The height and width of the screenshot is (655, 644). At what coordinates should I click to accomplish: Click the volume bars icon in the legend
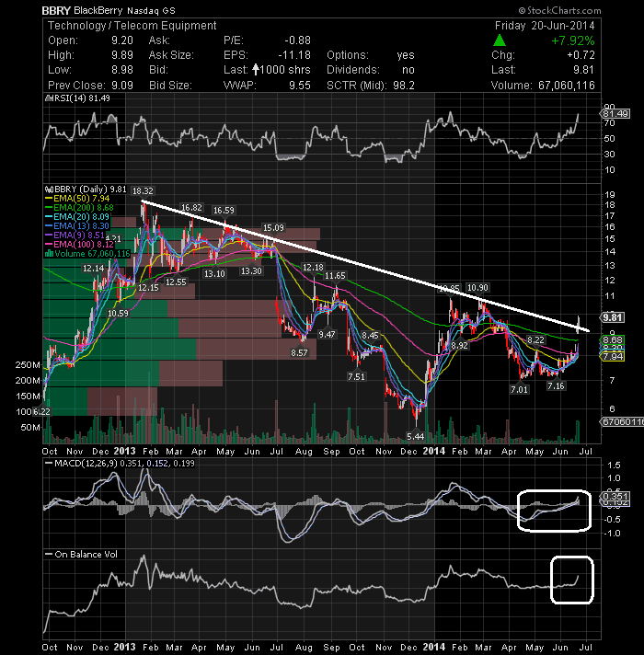click(x=49, y=254)
